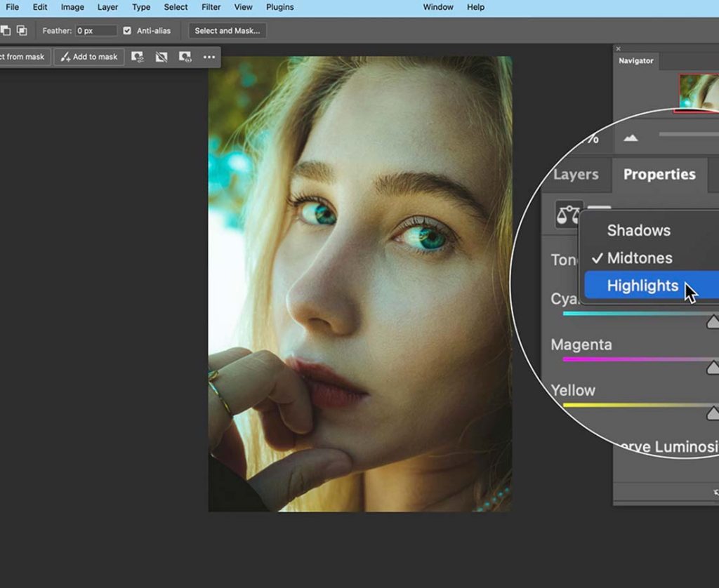Viewport: 719px width, 588px height.
Task: Pick the checked Midtones option
Action: pos(639,258)
